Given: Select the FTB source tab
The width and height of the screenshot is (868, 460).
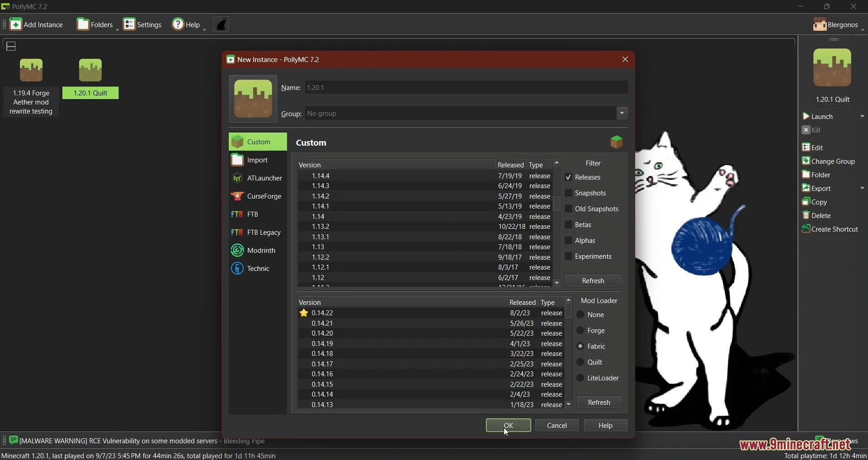Looking at the screenshot, I should click(258, 215).
